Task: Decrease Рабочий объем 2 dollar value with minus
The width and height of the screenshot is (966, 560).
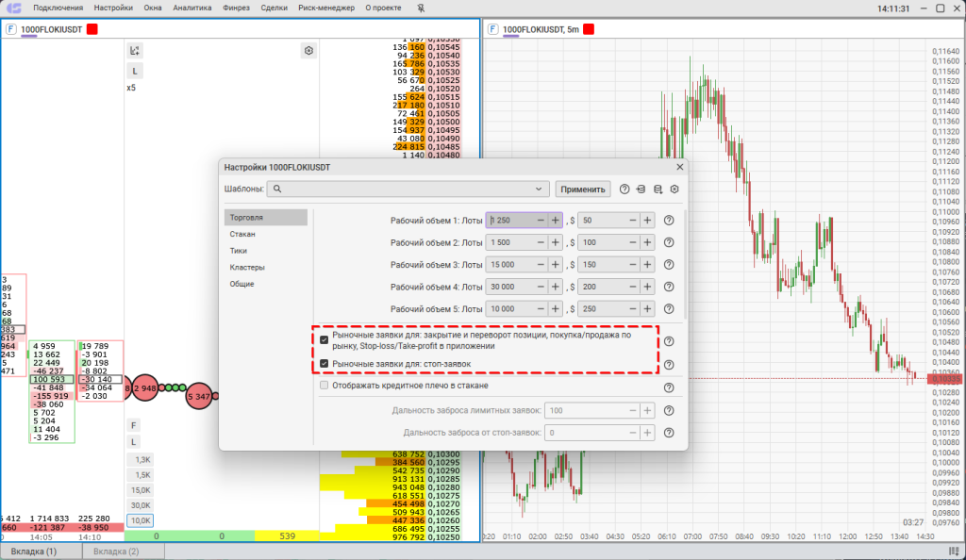Action: [x=632, y=243]
